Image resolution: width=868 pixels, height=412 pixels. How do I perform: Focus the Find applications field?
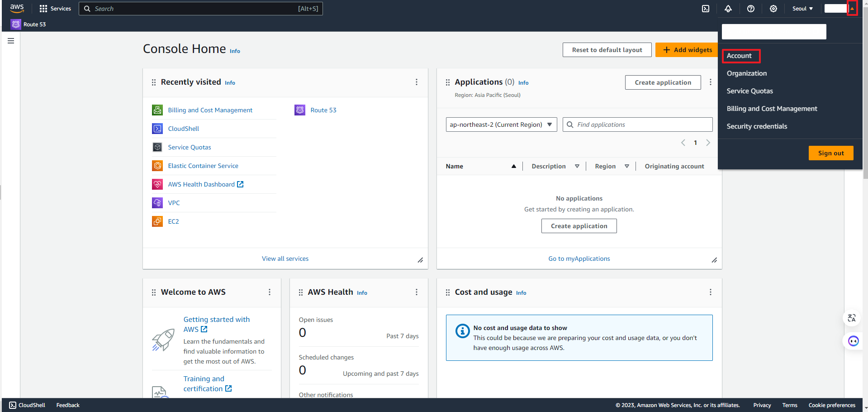pyautogui.click(x=637, y=125)
